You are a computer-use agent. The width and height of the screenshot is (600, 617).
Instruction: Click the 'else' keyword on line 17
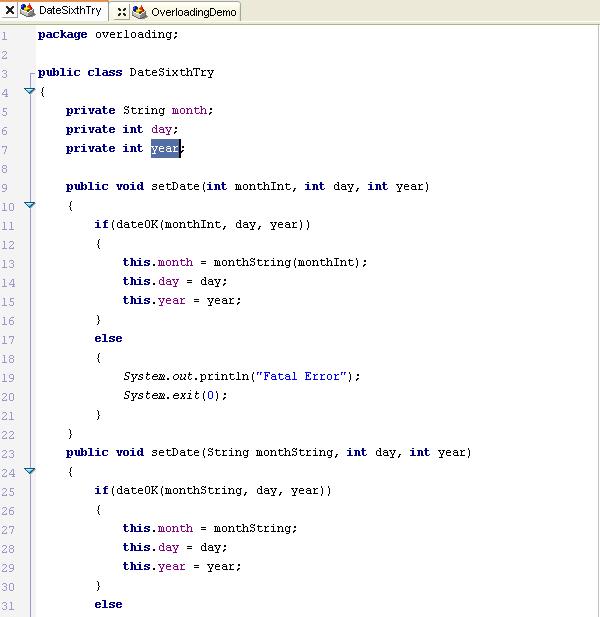click(108, 338)
